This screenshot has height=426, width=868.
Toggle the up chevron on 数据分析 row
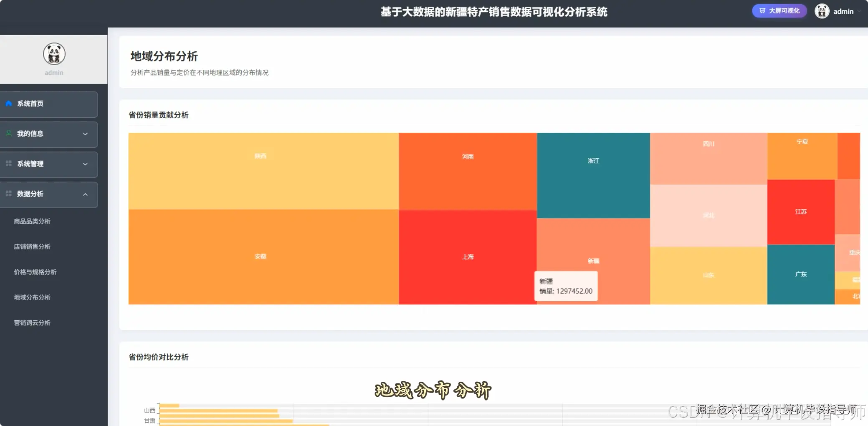[85, 194]
